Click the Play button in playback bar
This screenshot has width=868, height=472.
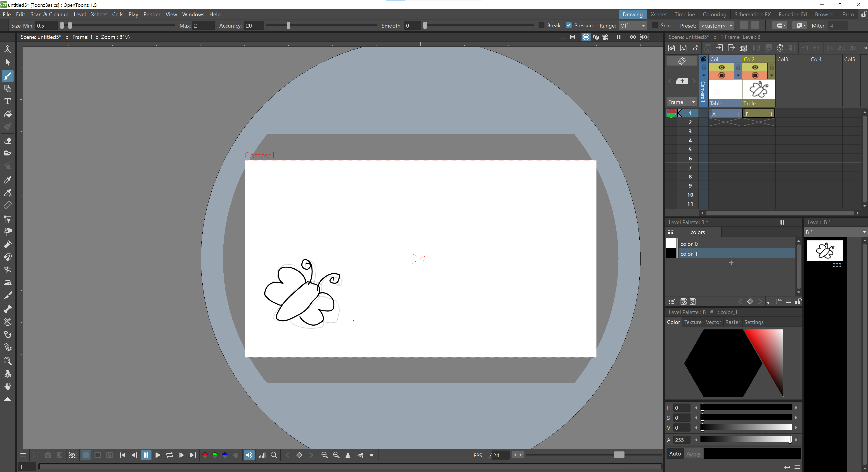(x=157, y=455)
